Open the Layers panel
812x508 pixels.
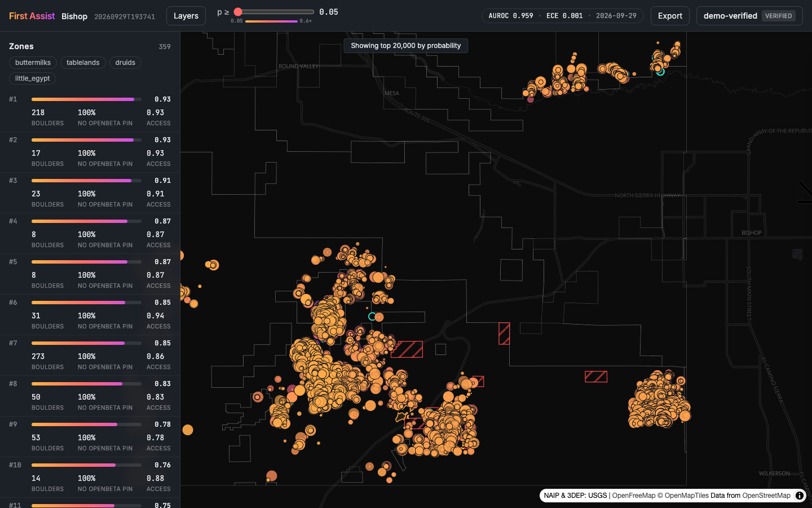tap(186, 16)
